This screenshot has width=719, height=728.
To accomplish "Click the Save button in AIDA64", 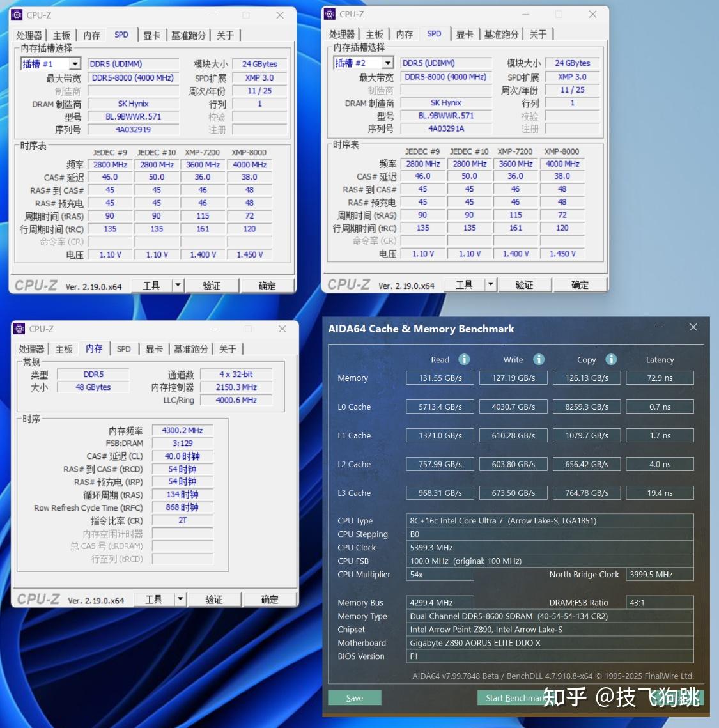I will tap(355, 698).
